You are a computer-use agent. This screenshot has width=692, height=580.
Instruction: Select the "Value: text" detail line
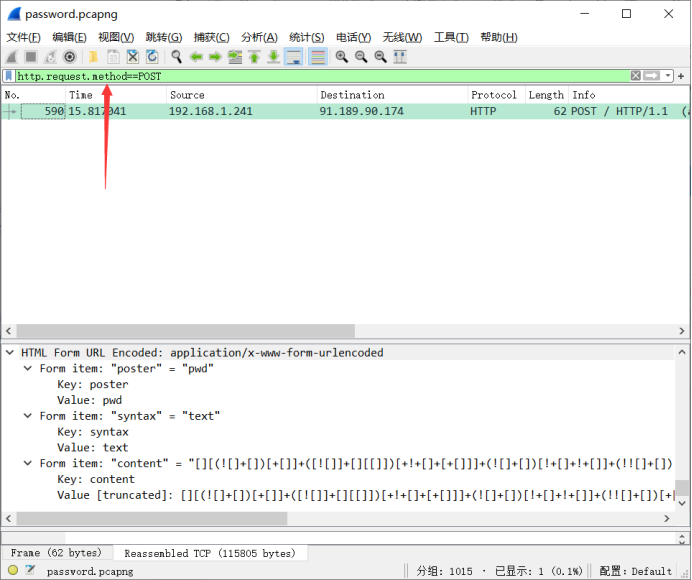point(93,448)
